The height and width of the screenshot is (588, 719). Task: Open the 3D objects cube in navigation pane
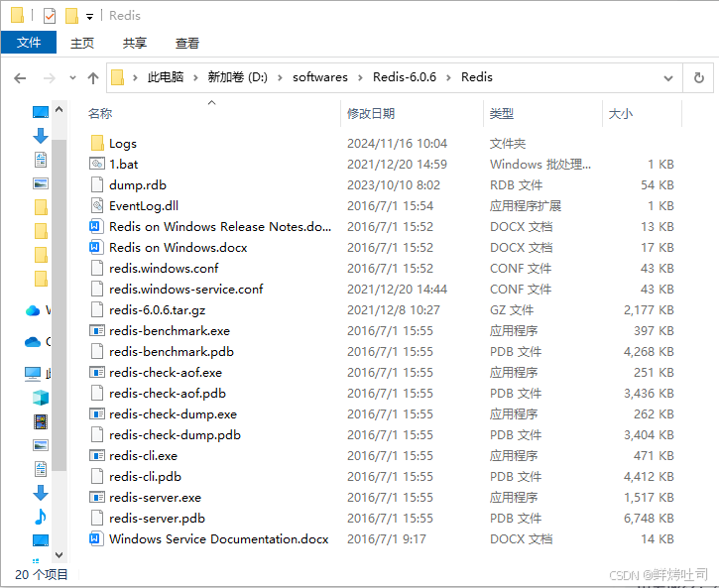pyautogui.click(x=41, y=398)
